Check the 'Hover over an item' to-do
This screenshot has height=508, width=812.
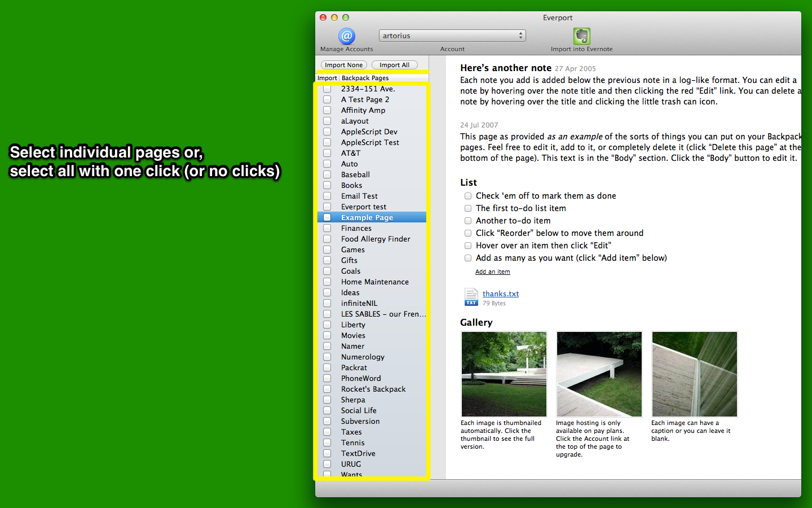(468, 246)
